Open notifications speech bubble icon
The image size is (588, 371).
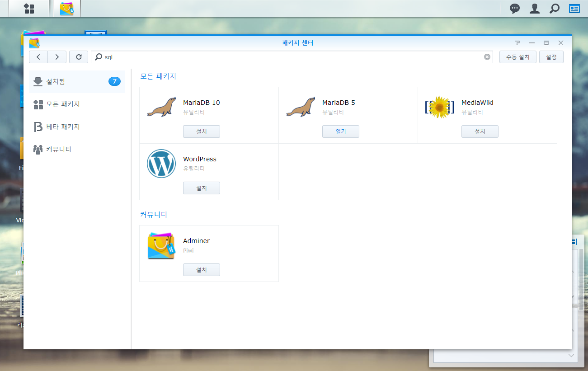pos(515,9)
